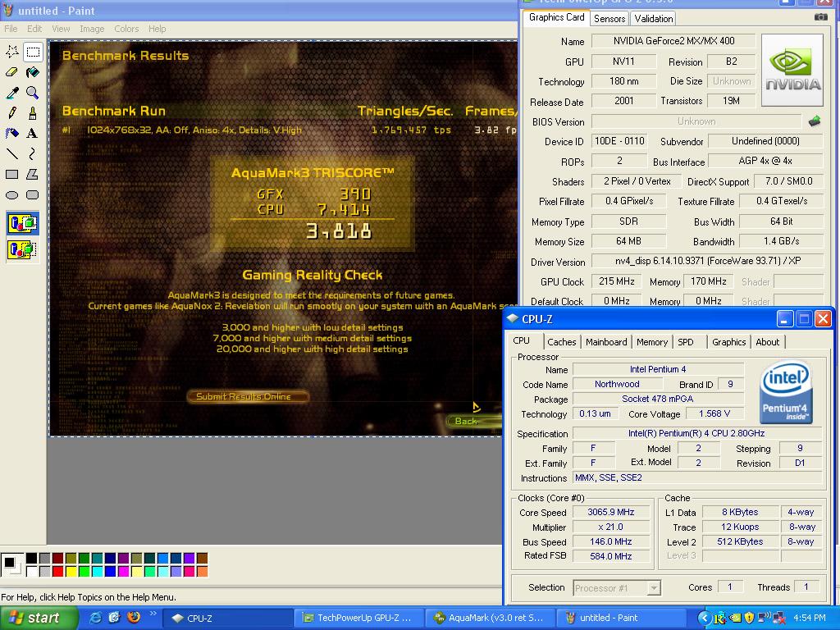840x630 pixels.
Task: Choose the Airbrush spray tool
Action: click(x=11, y=134)
